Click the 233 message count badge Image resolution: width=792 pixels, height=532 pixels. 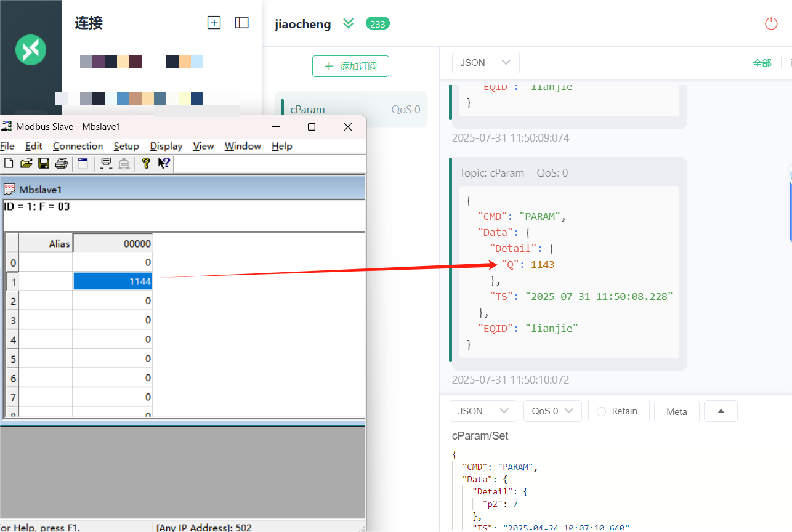coord(378,24)
